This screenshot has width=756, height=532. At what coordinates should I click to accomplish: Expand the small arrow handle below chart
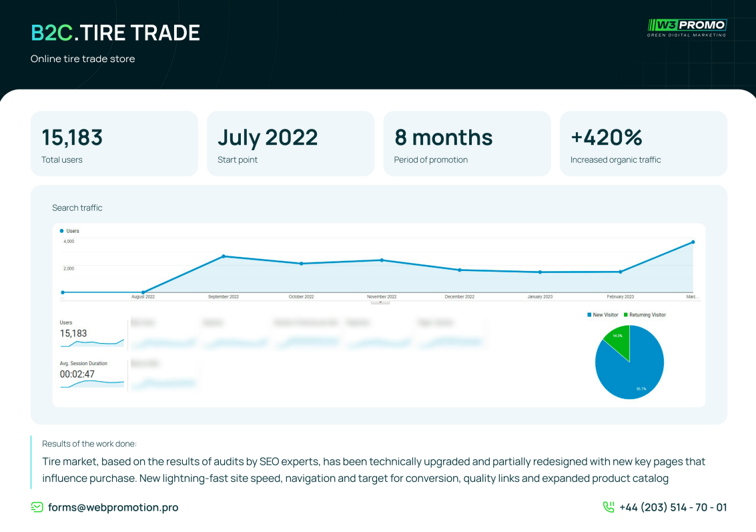click(380, 302)
